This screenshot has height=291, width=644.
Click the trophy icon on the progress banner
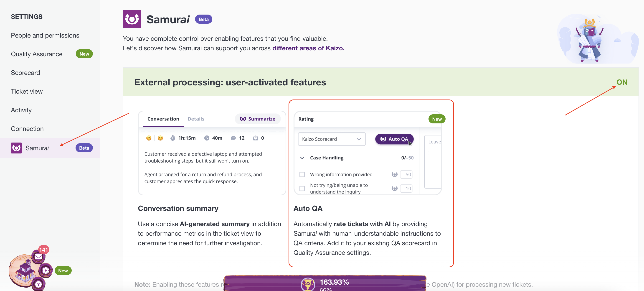click(307, 284)
